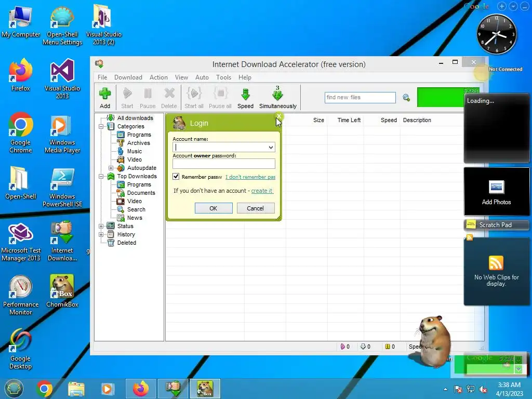
Task: Close the Login dialog with X
Action: (x=278, y=116)
